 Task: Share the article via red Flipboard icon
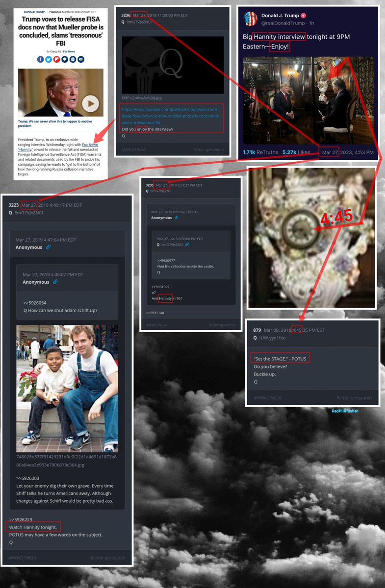(x=56, y=59)
